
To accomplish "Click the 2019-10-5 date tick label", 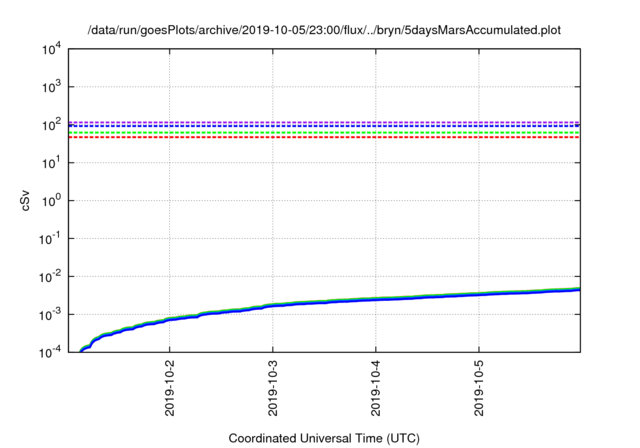I will coord(479,388).
